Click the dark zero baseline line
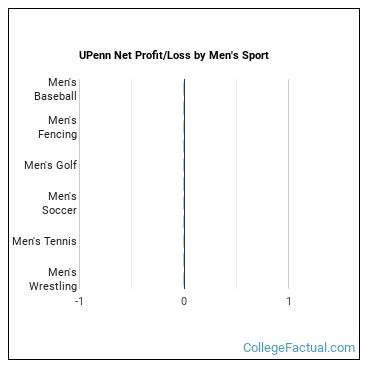 (184, 184)
